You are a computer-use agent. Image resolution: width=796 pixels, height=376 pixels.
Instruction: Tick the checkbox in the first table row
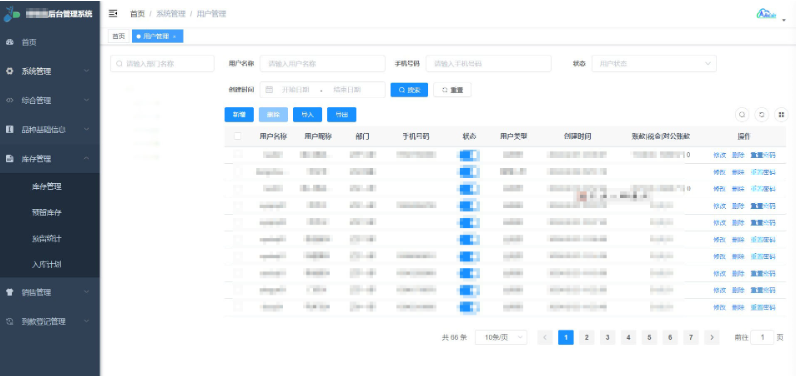click(x=238, y=155)
